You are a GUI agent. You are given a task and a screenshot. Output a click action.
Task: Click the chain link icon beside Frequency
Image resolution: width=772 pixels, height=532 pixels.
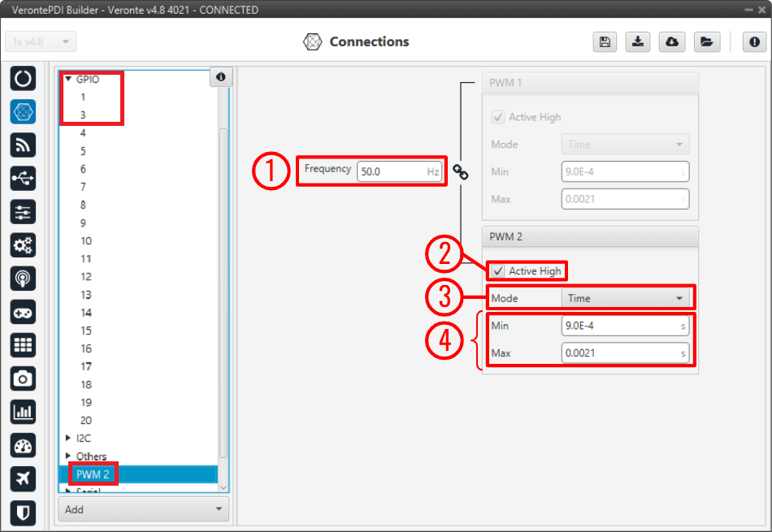tap(460, 171)
